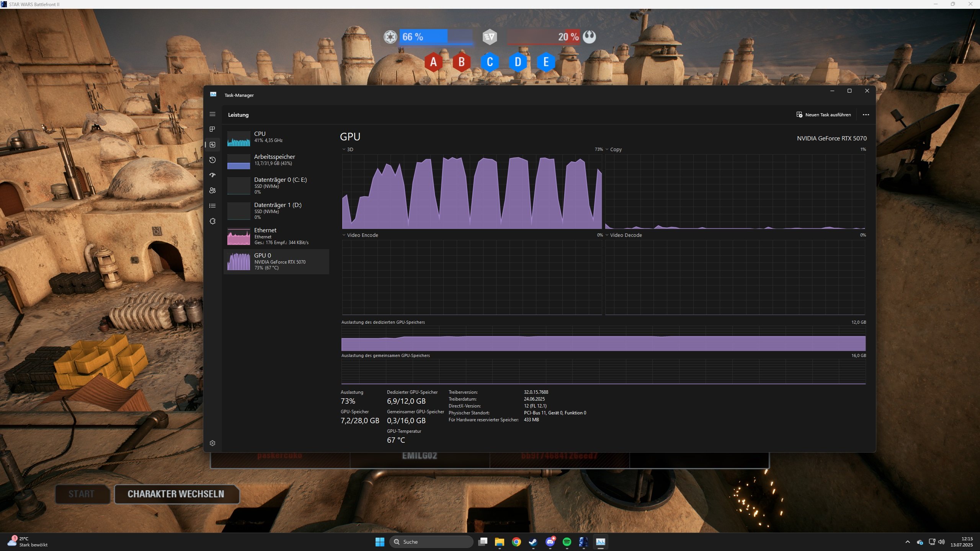This screenshot has height=551, width=980.
Task: Select CPU in the performance list
Action: pyautogui.click(x=276, y=137)
